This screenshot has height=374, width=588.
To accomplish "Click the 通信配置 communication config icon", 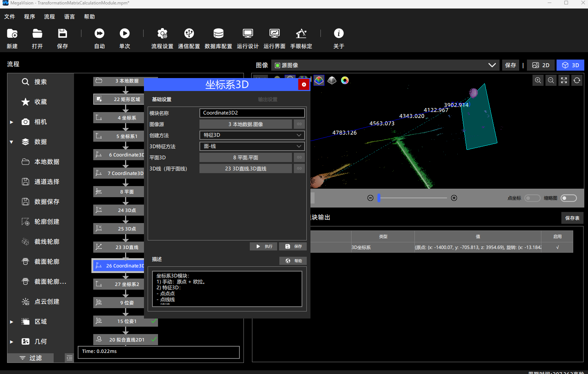I will (x=189, y=34).
